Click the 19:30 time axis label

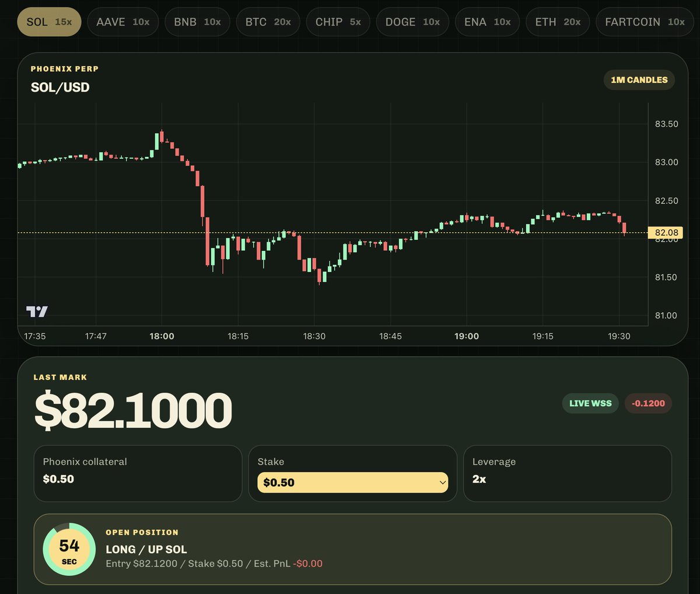pos(619,336)
